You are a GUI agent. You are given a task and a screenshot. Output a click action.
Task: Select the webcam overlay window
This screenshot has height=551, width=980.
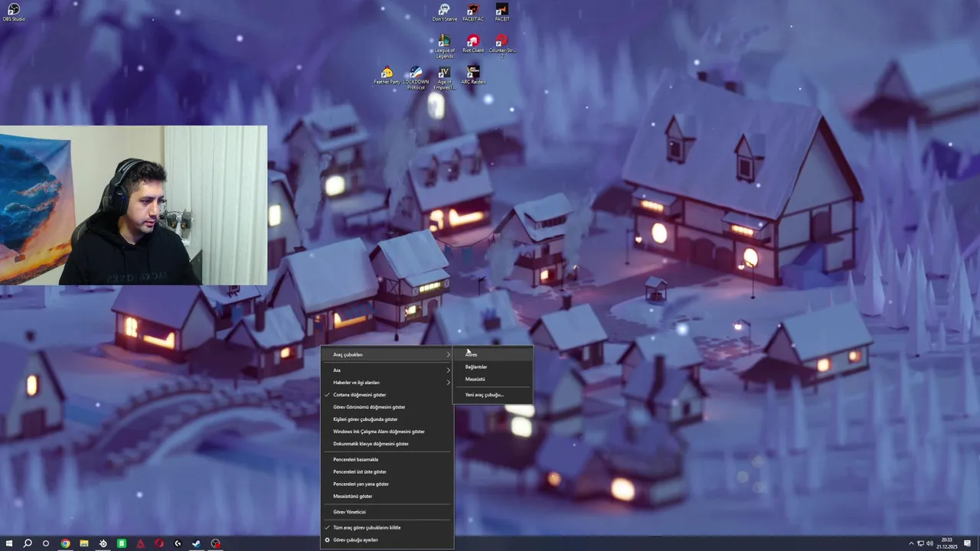[x=133, y=205]
